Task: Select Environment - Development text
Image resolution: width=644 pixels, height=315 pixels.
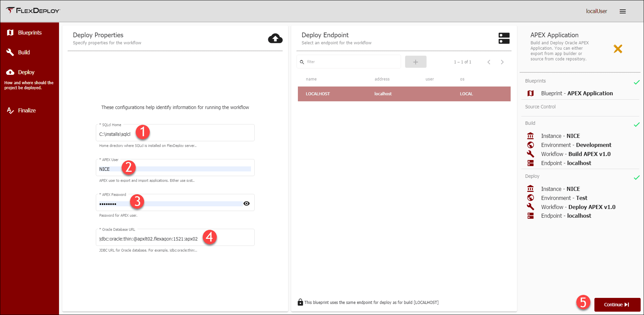Action: (x=576, y=145)
